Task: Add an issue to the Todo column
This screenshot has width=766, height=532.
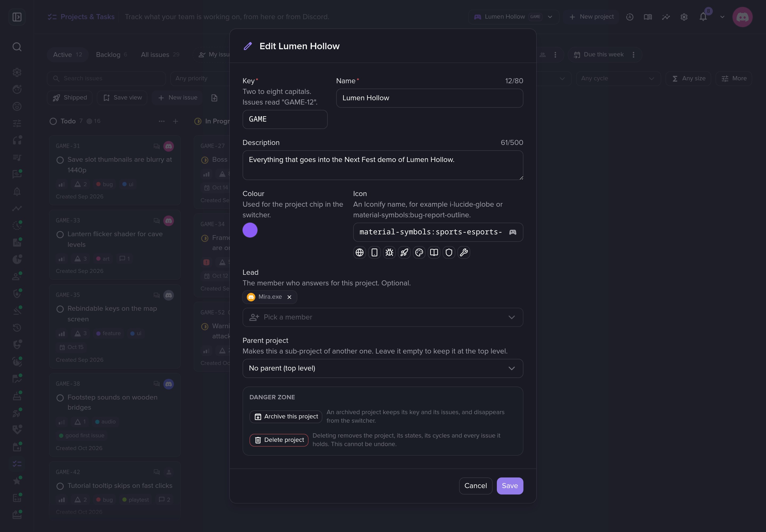Action: (176, 121)
